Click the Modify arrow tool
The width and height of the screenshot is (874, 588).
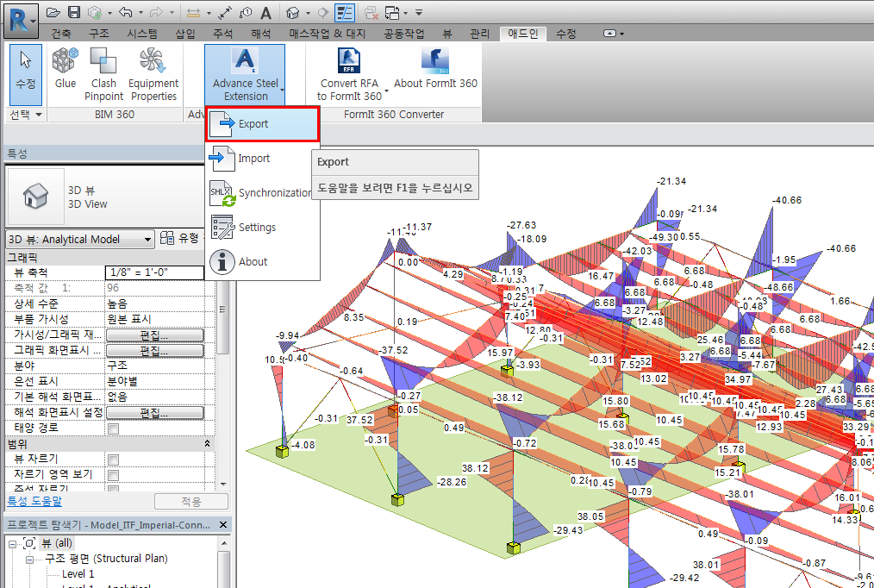pyautogui.click(x=26, y=75)
